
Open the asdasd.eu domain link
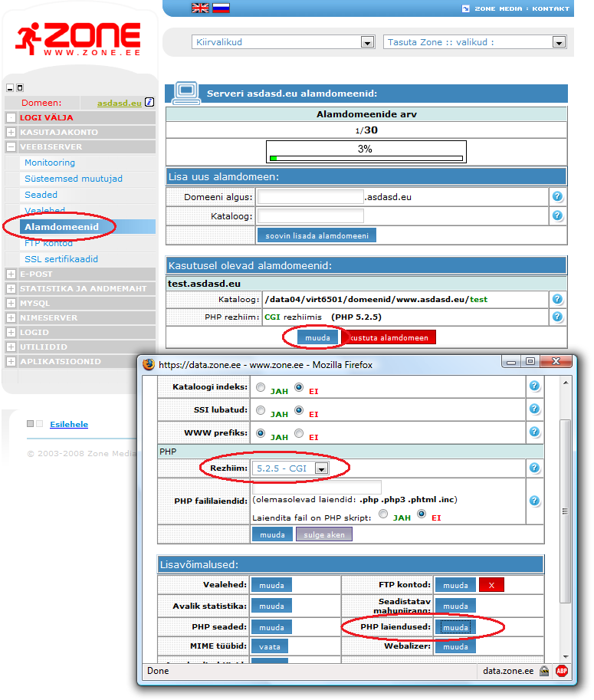click(x=119, y=103)
